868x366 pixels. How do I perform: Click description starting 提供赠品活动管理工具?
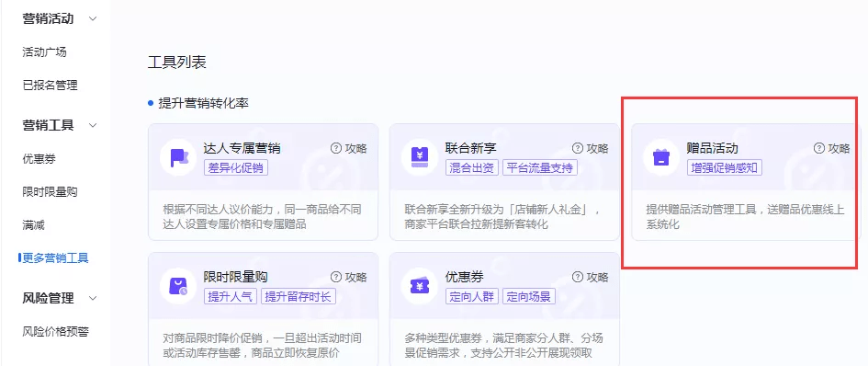click(x=746, y=217)
